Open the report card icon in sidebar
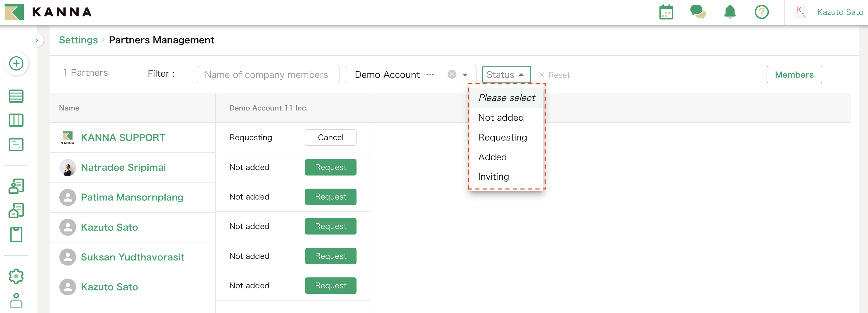The height and width of the screenshot is (313, 868). click(16, 144)
